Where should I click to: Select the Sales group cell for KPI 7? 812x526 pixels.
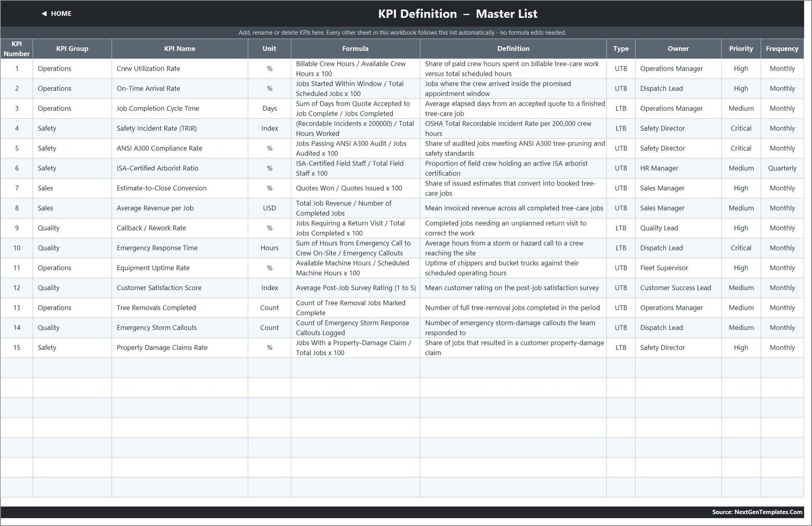[72, 188]
